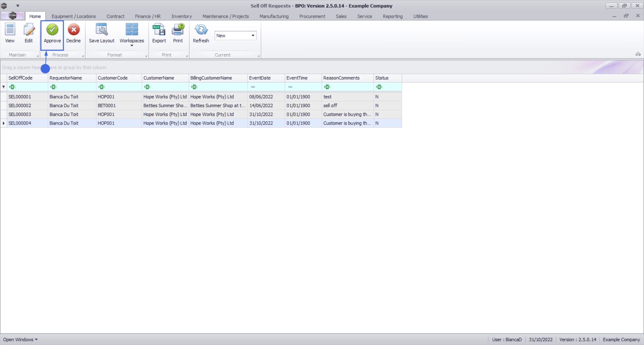This screenshot has height=345, width=644.
Task: Open the Inventory tab
Action: tap(181, 16)
